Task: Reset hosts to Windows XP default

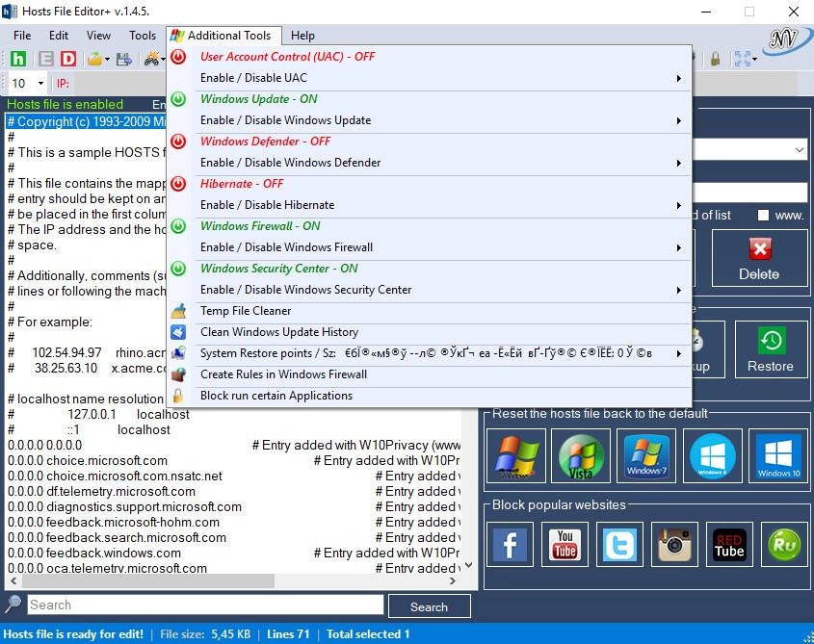Action: point(516,456)
